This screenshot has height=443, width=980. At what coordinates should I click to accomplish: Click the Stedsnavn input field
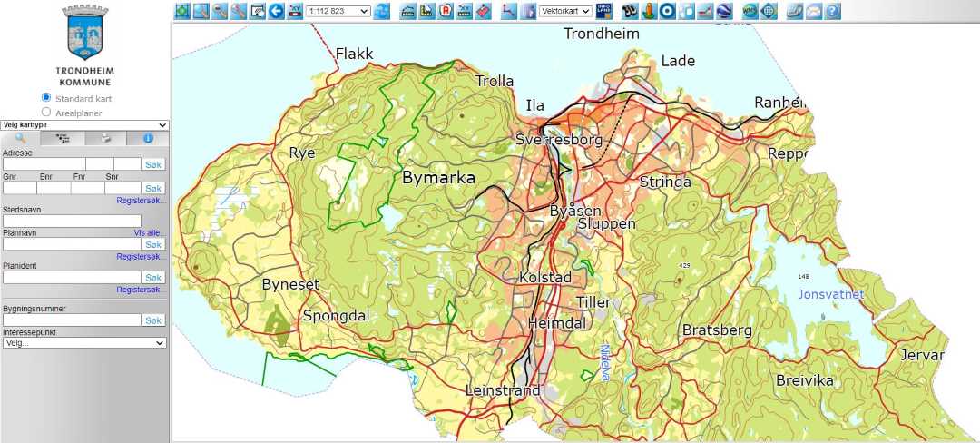[72, 221]
